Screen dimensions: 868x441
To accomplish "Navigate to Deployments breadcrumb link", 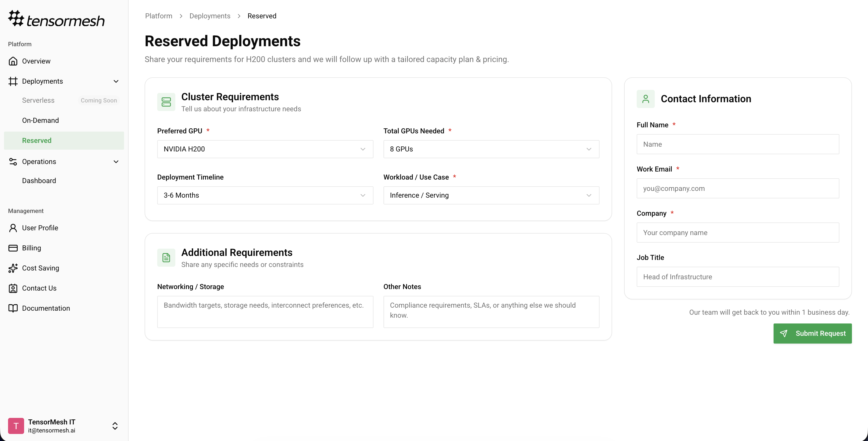I will pyautogui.click(x=209, y=16).
